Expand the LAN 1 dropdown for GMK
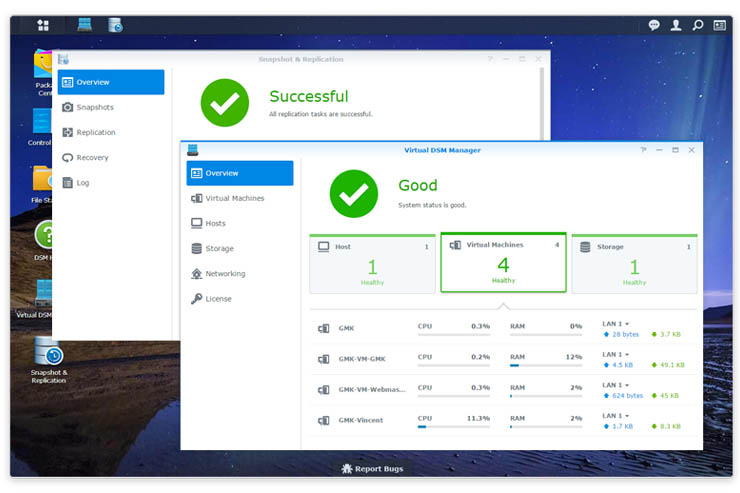 616,324
